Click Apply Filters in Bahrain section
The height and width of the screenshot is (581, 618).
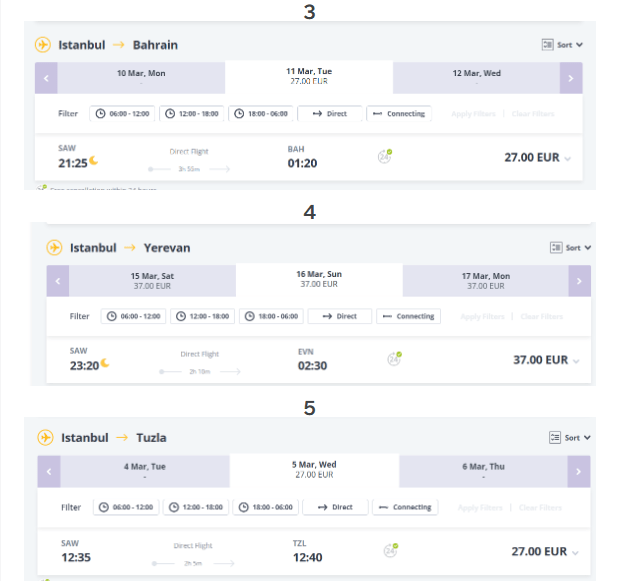[x=473, y=114]
